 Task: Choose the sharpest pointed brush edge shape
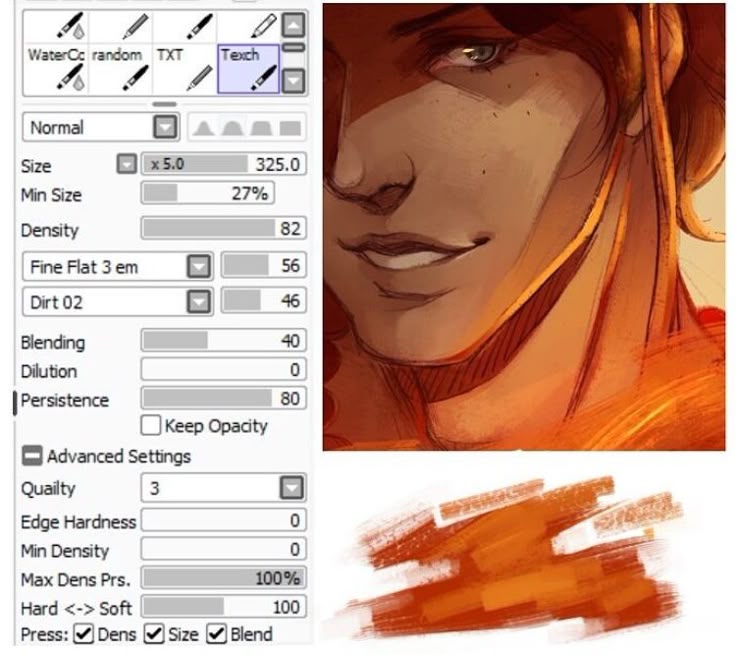pyautogui.click(x=203, y=128)
